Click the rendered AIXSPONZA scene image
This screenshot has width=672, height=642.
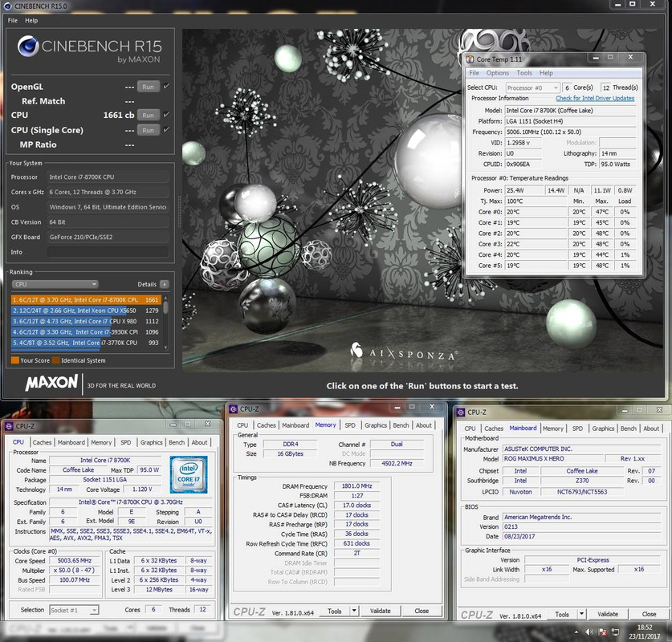(x=422, y=199)
